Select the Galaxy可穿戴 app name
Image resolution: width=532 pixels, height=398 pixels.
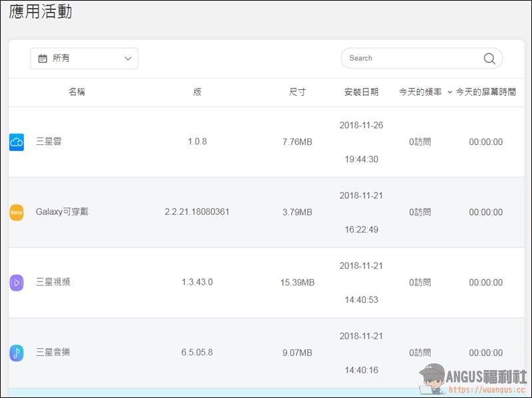[62, 212]
